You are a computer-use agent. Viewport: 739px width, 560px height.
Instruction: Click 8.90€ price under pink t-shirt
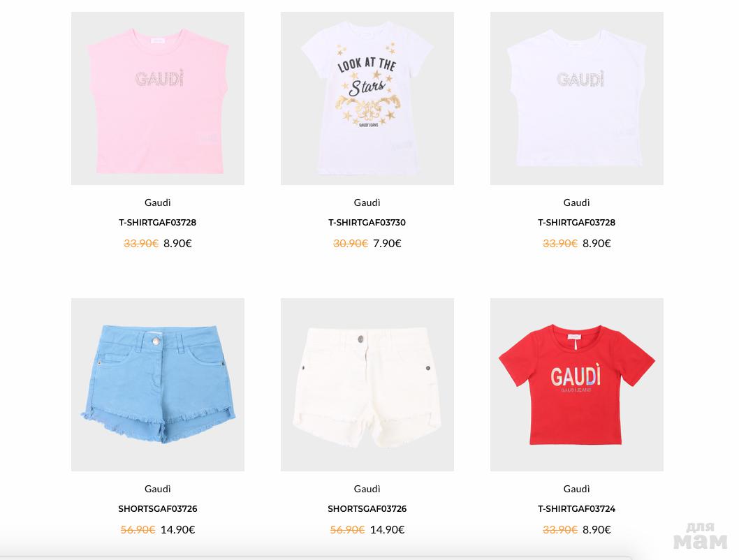[177, 244]
